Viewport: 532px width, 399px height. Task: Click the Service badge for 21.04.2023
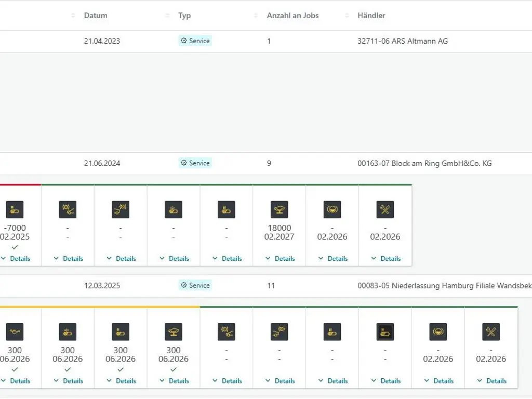point(195,41)
